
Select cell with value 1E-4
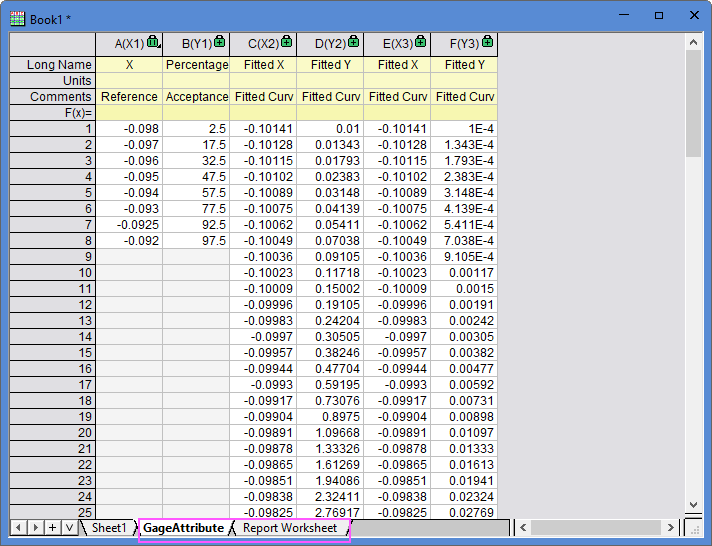point(464,129)
